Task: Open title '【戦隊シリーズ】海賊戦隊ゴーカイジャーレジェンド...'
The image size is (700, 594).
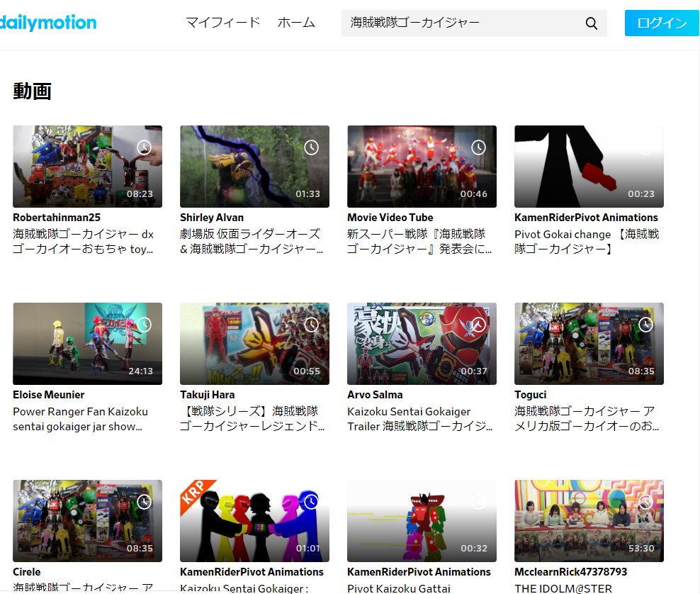Action: 252,419
